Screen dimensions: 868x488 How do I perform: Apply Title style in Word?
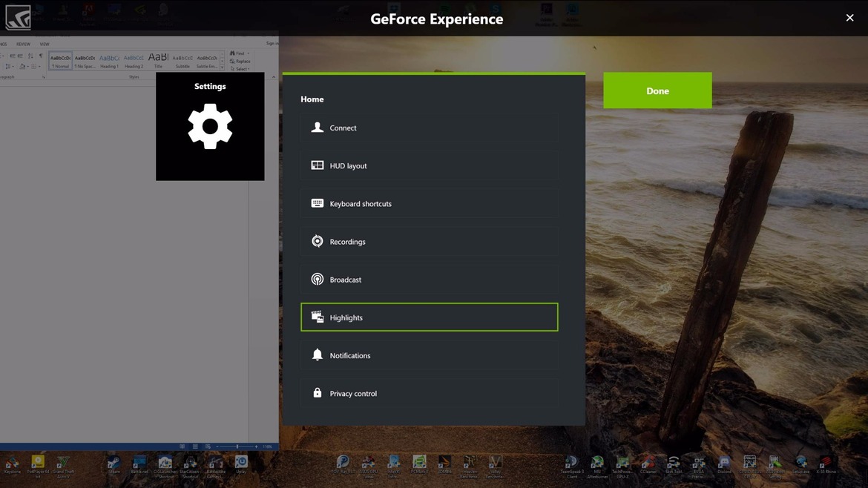point(158,61)
